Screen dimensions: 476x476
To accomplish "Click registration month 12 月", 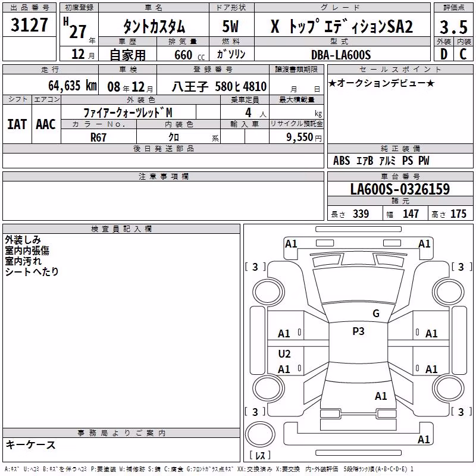I will point(83,54).
